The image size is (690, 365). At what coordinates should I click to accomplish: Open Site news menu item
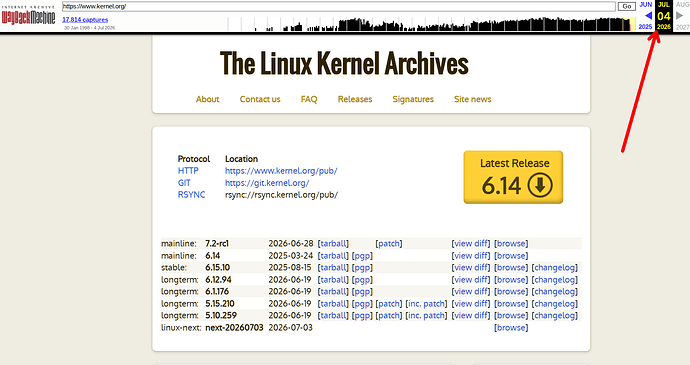(x=473, y=99)
